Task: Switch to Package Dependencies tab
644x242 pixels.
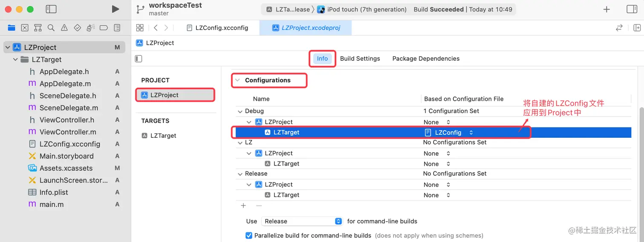Action: (x=426, y=59)
